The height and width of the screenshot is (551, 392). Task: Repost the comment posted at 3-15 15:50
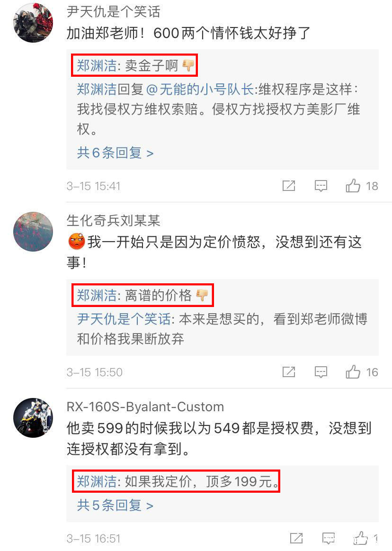point(289,372)
